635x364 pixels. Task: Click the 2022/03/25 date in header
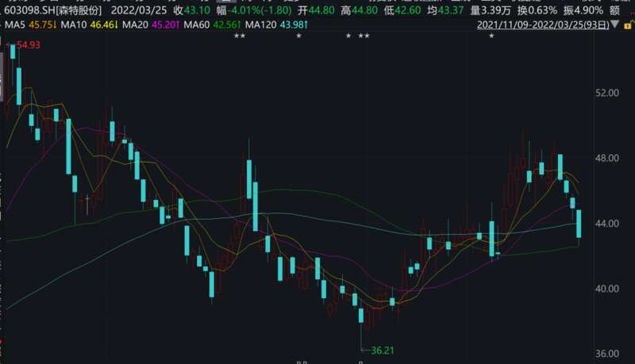tap(139, 8)
